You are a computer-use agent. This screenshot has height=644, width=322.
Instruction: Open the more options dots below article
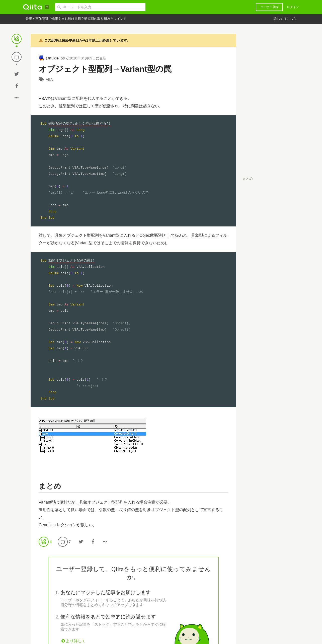(x=105, y=542)
